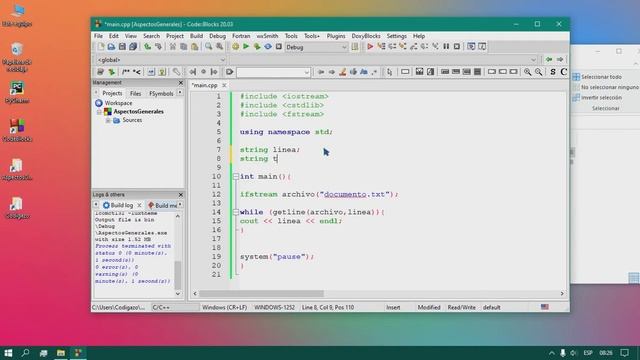Viewport: 640px width, 360px height.
Task: Show more Management tabs with the right arrow
Action: click(x=180, y=93)
